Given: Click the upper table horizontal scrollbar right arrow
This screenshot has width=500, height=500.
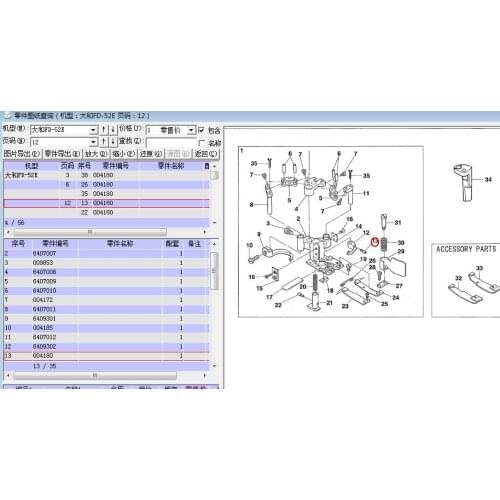Looking at the screenshot, I should [205, 232].
